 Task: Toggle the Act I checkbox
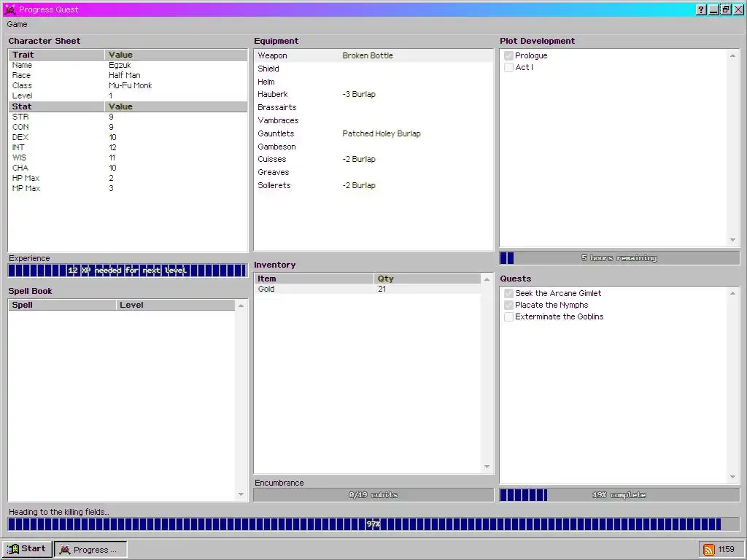508,67
